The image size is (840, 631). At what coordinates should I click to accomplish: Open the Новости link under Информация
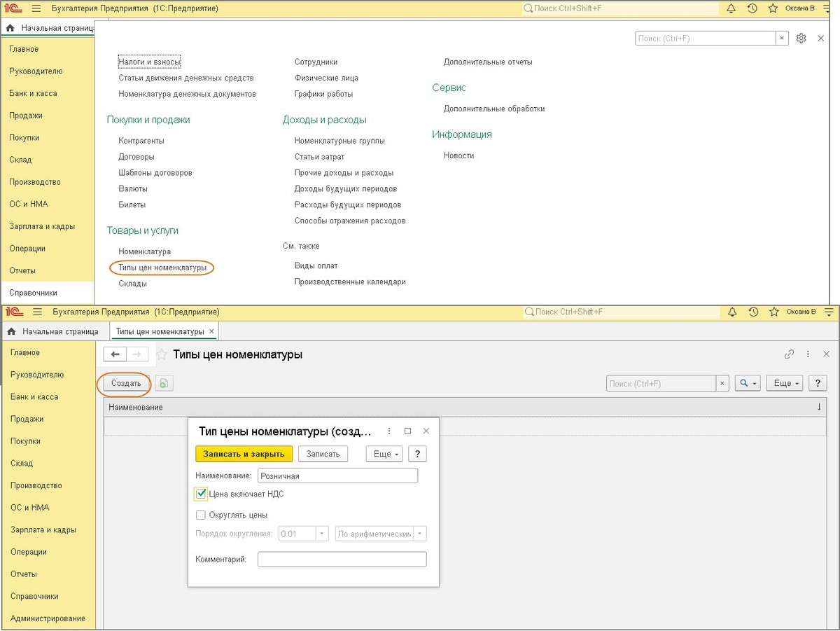pos(458,155)
